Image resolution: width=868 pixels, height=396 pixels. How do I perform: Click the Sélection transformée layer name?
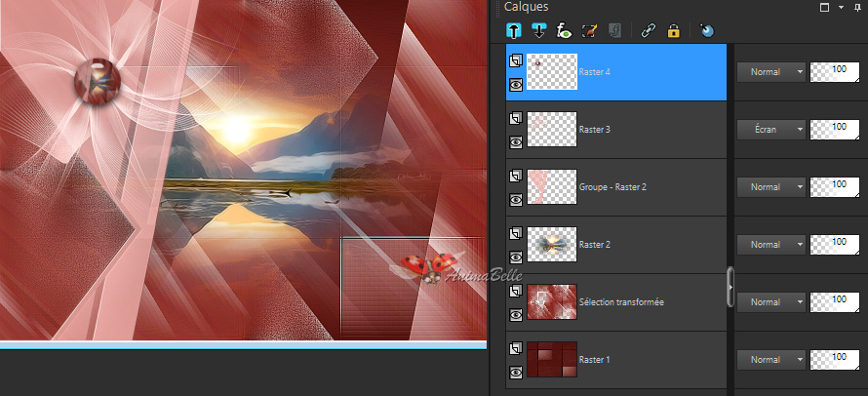(x=621, y=302)
